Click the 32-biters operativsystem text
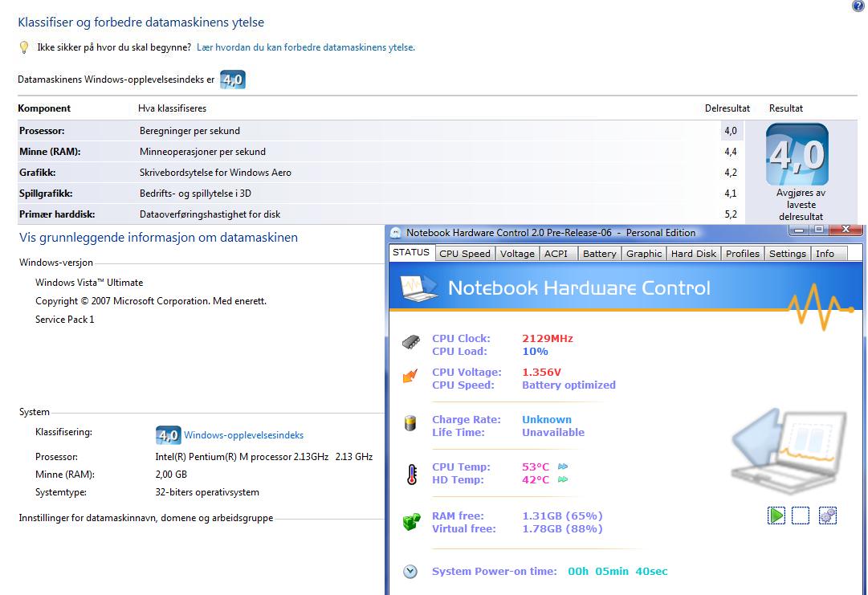Image resolution: width=868 pixels, height=595 pixels. (x=207, y=492)
